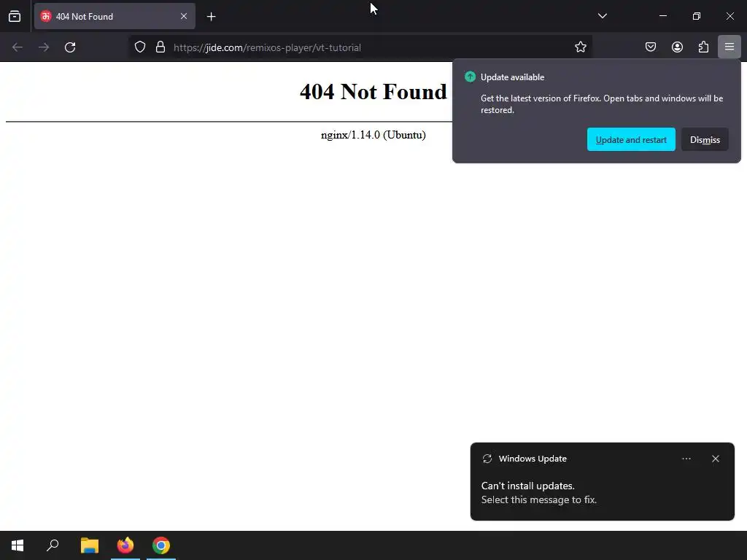This screenshot has width=747, height=560.
Task: Click Windows Update sync icon
Action: pos(487,459)
